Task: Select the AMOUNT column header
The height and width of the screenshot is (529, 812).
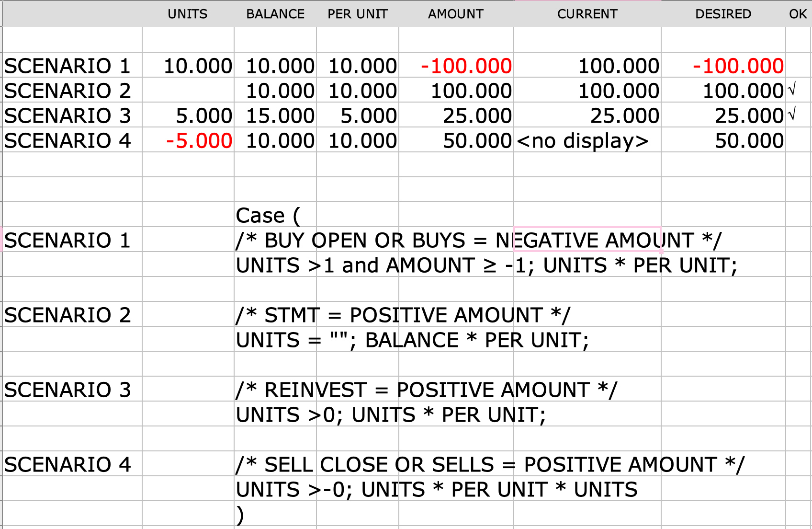Action: click(x=456, y=14)
